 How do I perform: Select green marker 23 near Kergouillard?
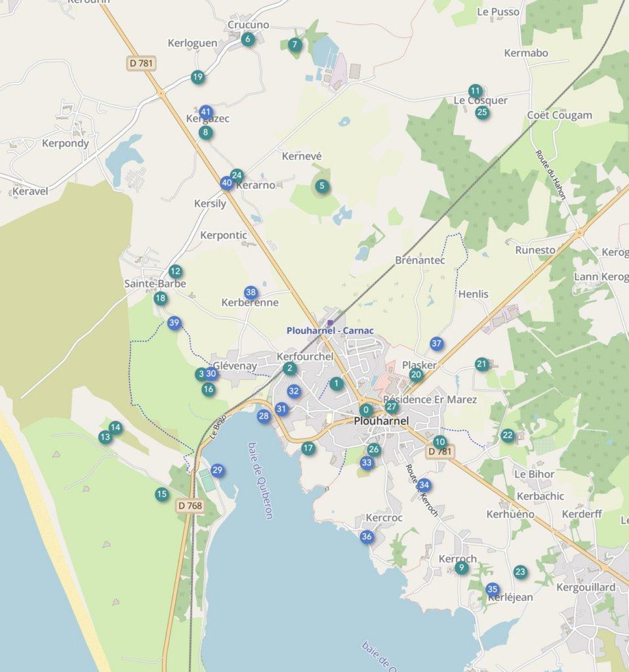520,572
